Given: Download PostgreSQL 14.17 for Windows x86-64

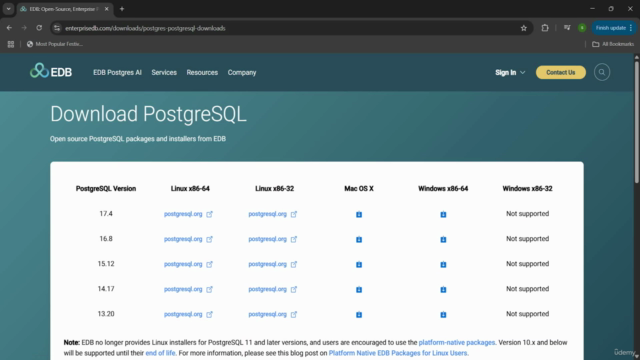Looking at the screenshot, I should tap(443, 289).
